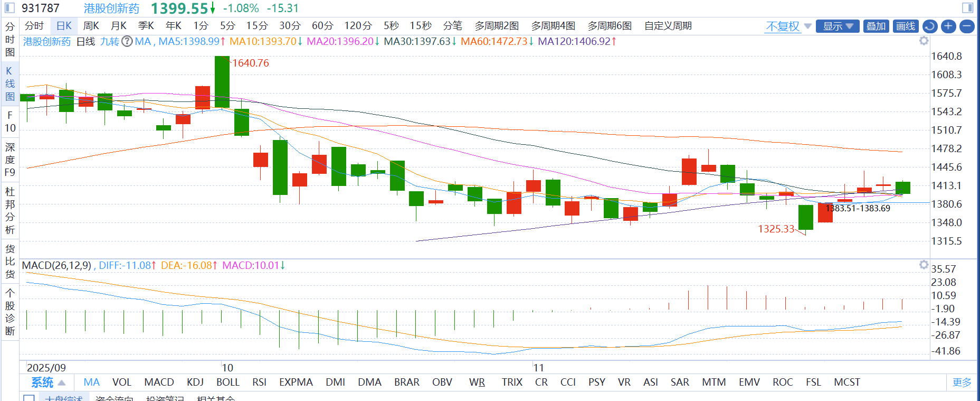Screen dimensions: 980x401
Task: Switch to 周K period tab
Action: click(91, 26)
